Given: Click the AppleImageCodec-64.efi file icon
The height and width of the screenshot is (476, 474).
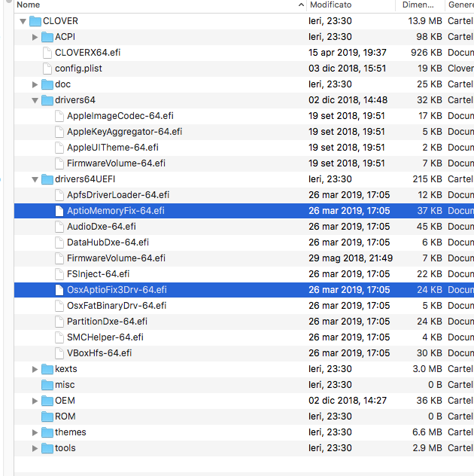Looking at the screenshot, I should point(59,116).
